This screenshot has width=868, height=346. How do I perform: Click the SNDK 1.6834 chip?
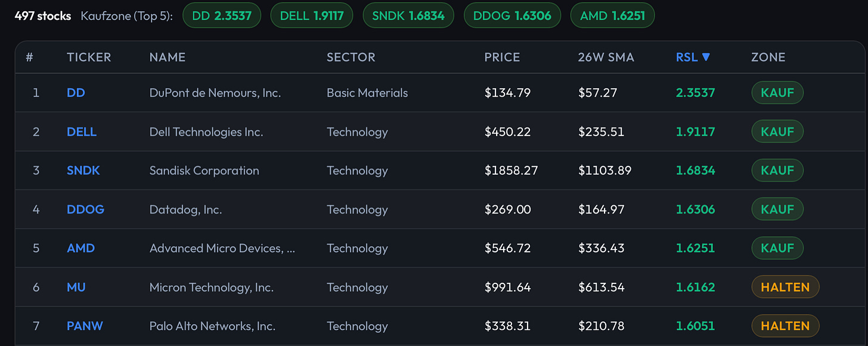coord(408,16)
